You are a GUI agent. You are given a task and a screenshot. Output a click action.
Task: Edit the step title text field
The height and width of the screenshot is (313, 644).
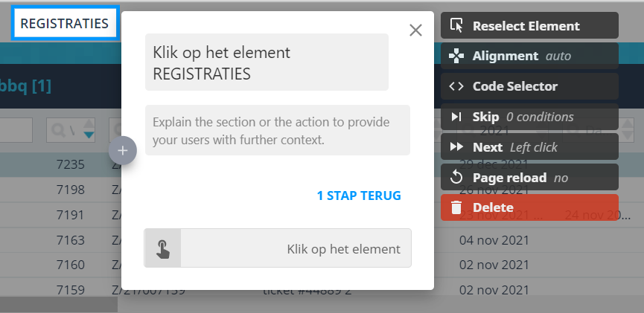(x=267, y=62)
